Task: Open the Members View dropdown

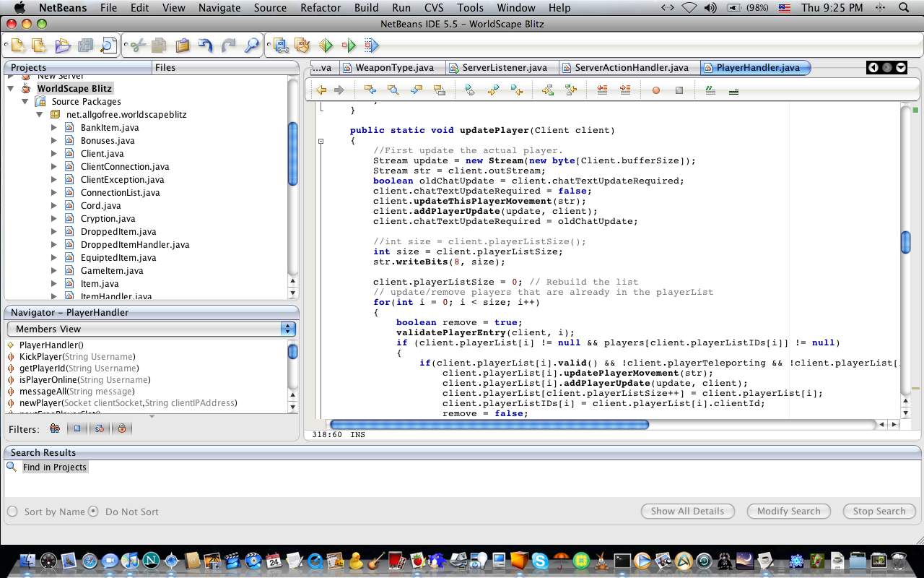Action: click(x=151, y=329)
